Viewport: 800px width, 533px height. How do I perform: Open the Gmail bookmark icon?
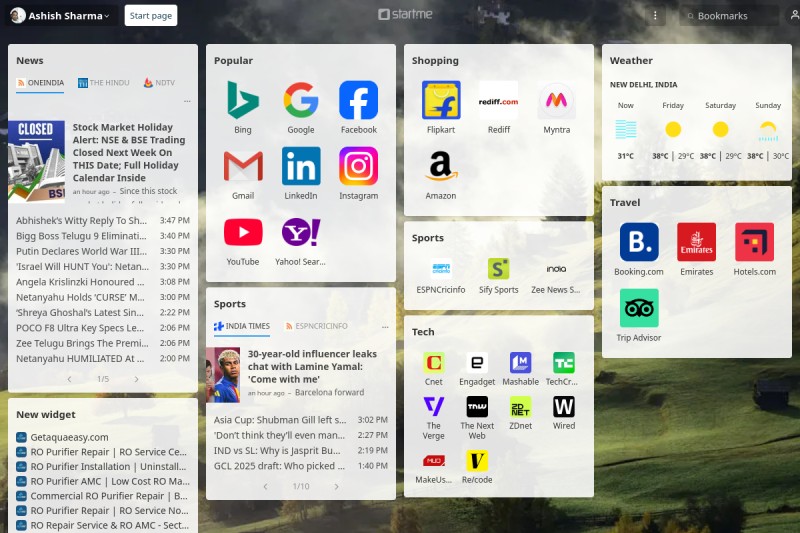(243, 166)
